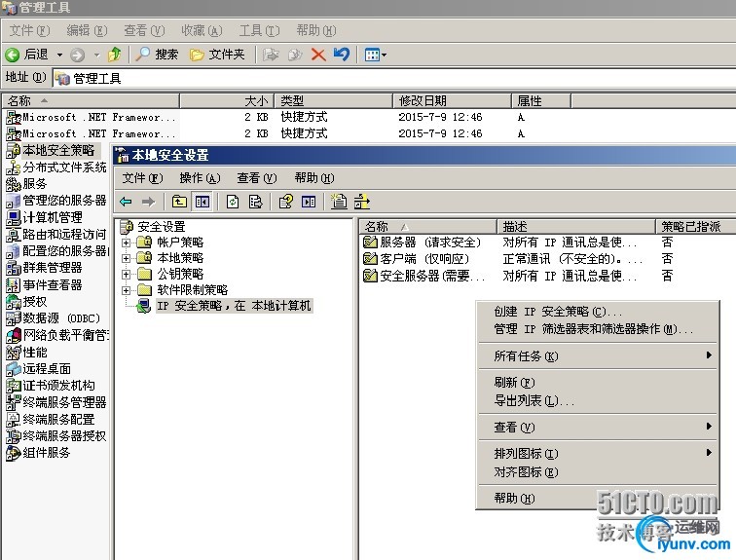Select 客户端 (仅响应) policy row
This screenshot has width=736, height=560.
click(x=417, y=259)
